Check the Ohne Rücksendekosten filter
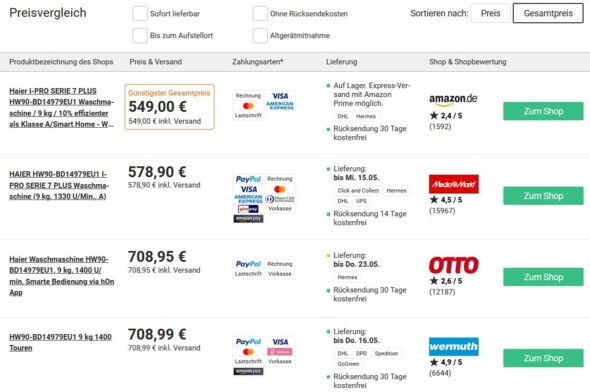The image size is (590, 392). (x=260, y=14)
